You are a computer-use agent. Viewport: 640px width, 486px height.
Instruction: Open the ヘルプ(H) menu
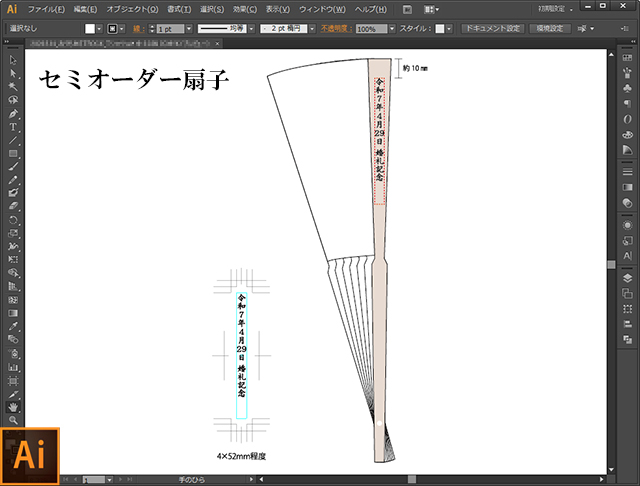click(371, 9)
